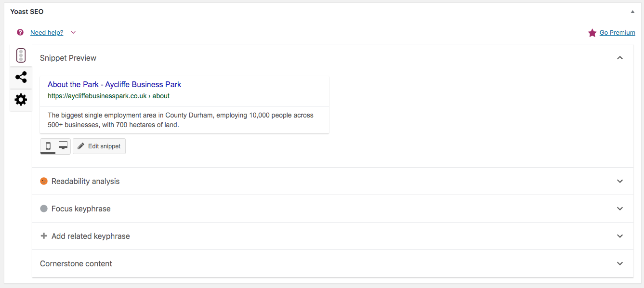Expand Add related keyphrase section
This screenshot has width=644, height=288.
pos(620,236)
